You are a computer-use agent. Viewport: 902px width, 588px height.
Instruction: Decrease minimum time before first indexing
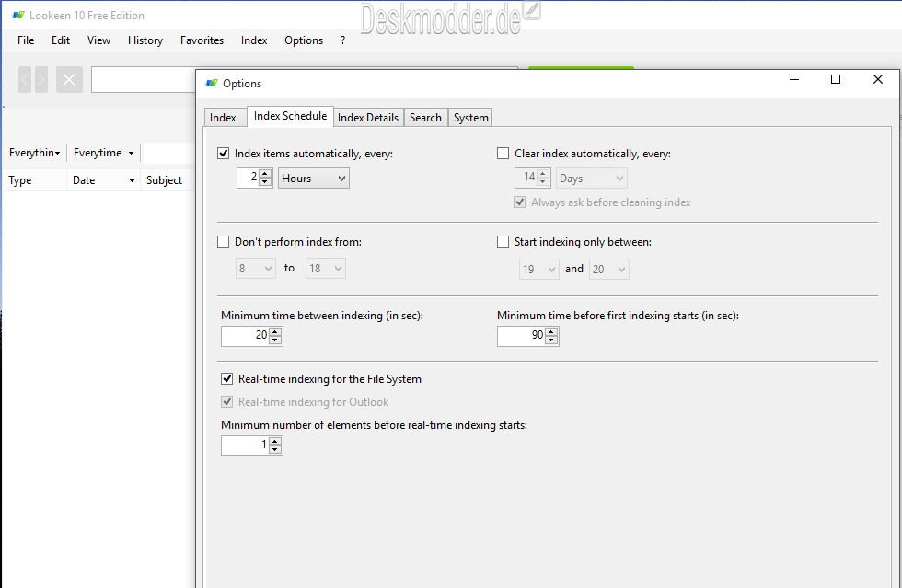[551, 340]
